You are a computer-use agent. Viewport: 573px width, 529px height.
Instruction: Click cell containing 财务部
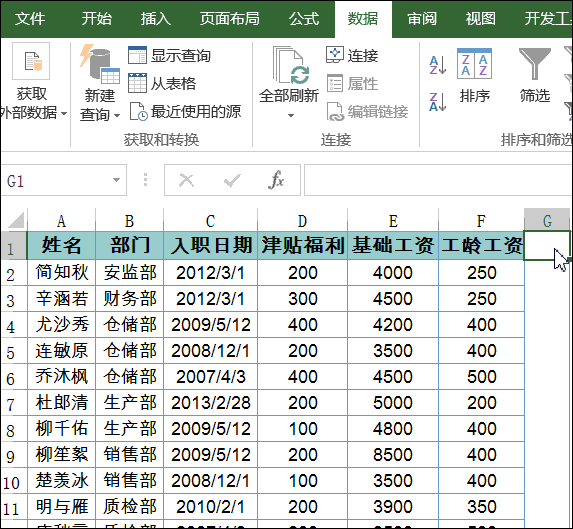point(129,298)
